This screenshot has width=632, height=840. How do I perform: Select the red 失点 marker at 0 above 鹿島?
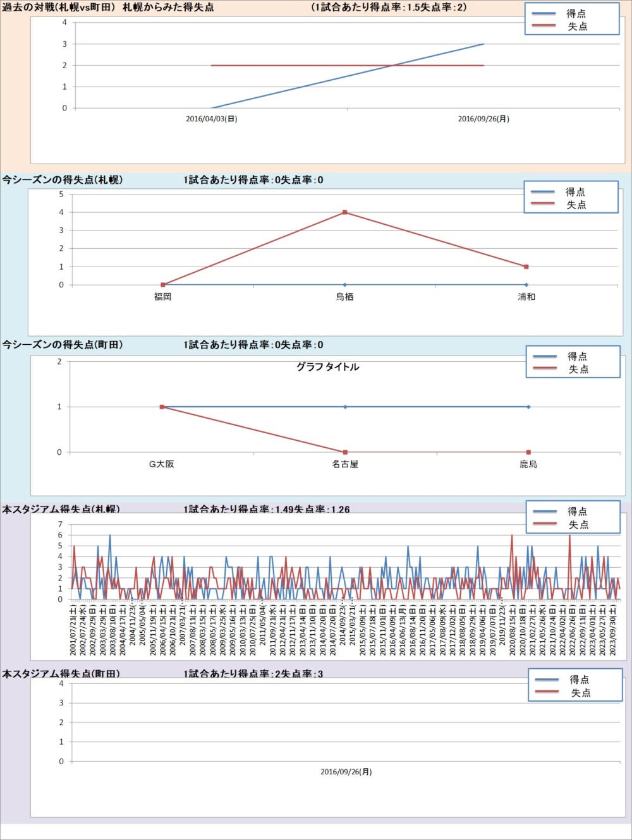[x=528, y=452]
